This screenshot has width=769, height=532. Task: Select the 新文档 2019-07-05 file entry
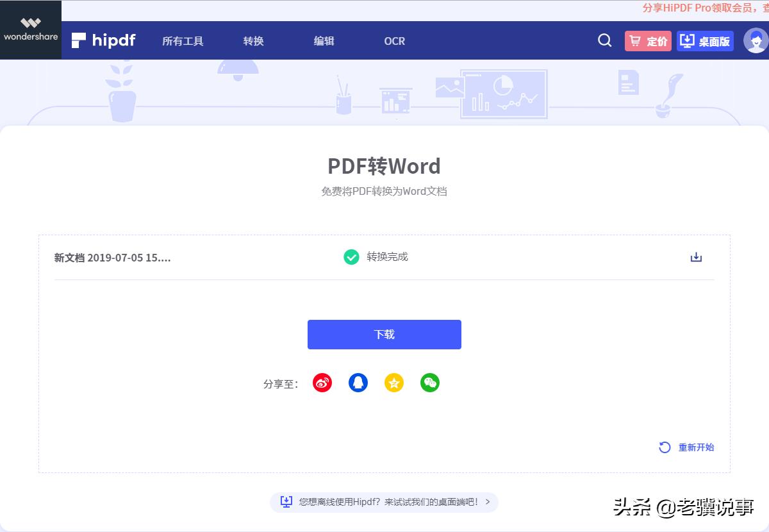pyautogui.click(x=113, y=257)
